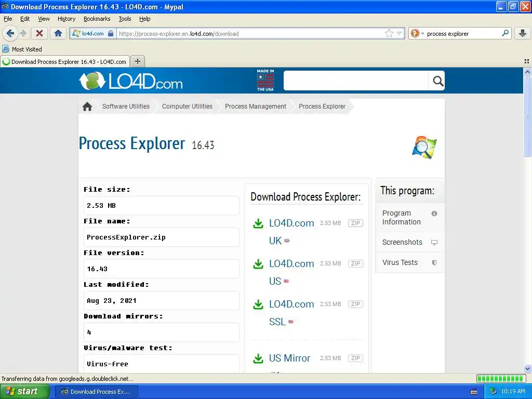Open the Process Explorer breadcrumb link
532x399 pixels.
click(x=322, y=106)
